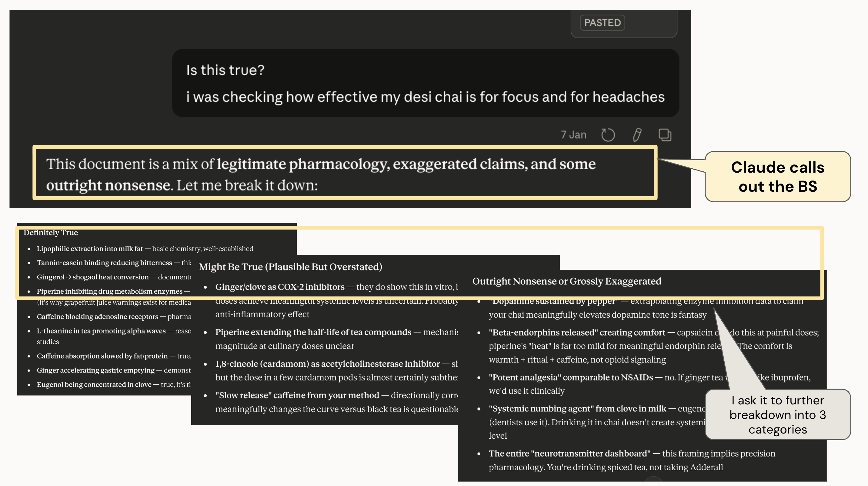The image size is (868, 486).
Task: Click the "Might Be True" heading
Action: tap(290, 267)
